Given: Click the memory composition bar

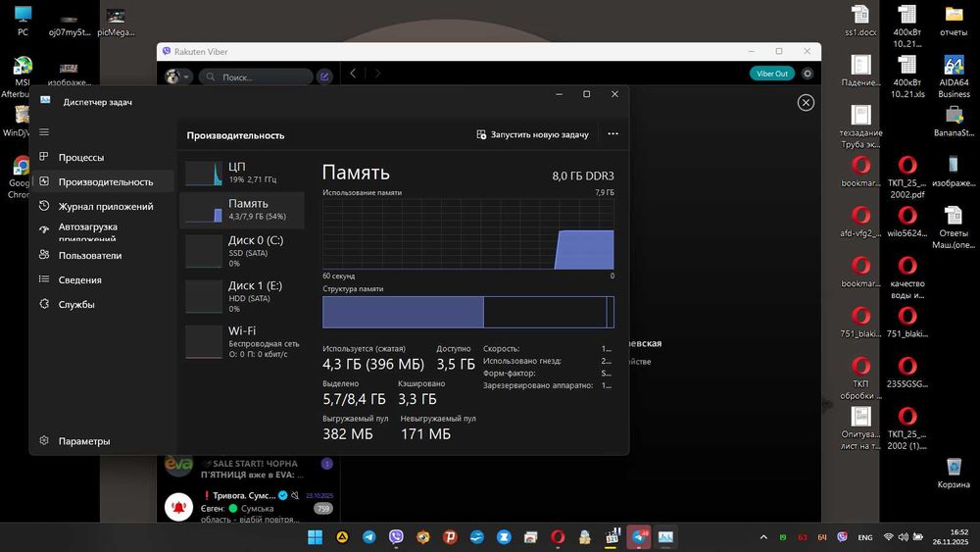Looking at the screenshot, I should coord(468,312).
